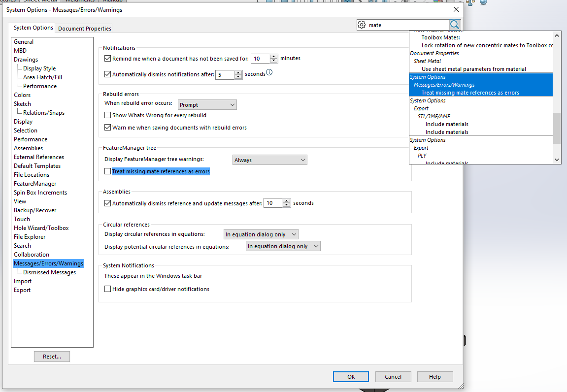
Task: Toggle Show Whats Wrong for every rebuild
Action: pyautogui.click(x=108, y=115)
